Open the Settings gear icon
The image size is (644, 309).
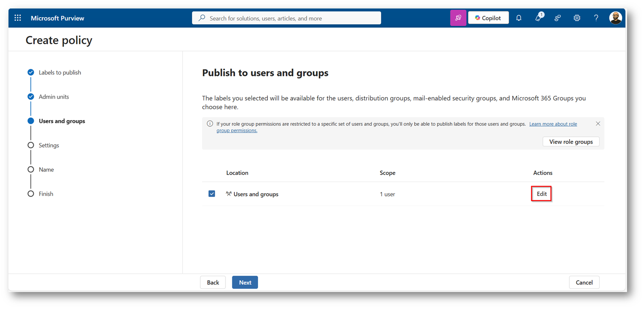click(577, 18)
